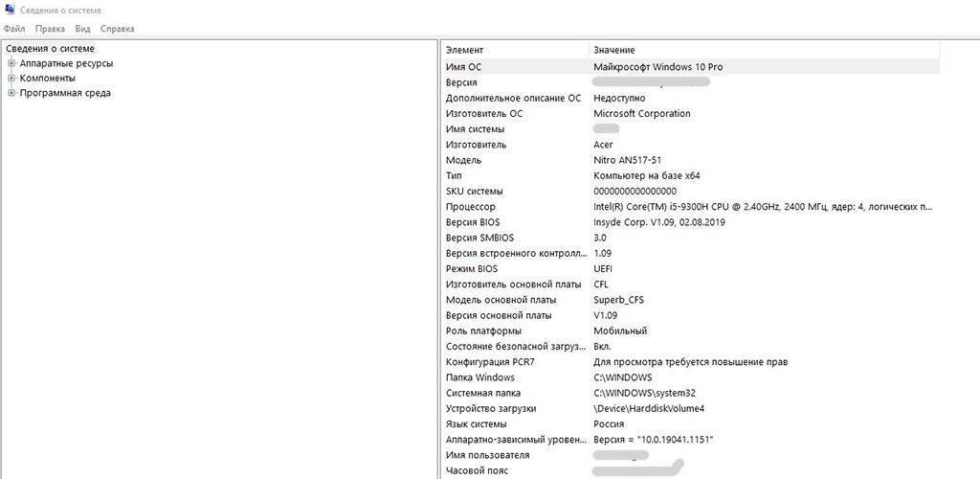The height and width of the screenshot is (479, 980).
Task: Select the Имя ОС row
Action: point(691,66)
